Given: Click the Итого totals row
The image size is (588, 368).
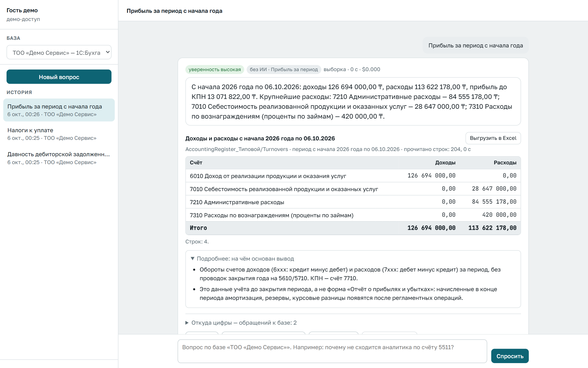Looking at the screenshot, I should tap(353, 228).
